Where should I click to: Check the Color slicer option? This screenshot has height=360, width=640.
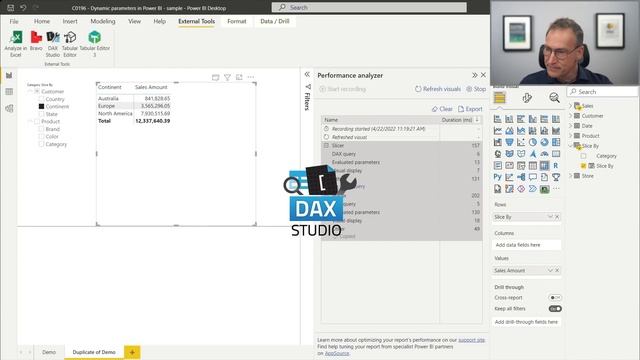41,136
